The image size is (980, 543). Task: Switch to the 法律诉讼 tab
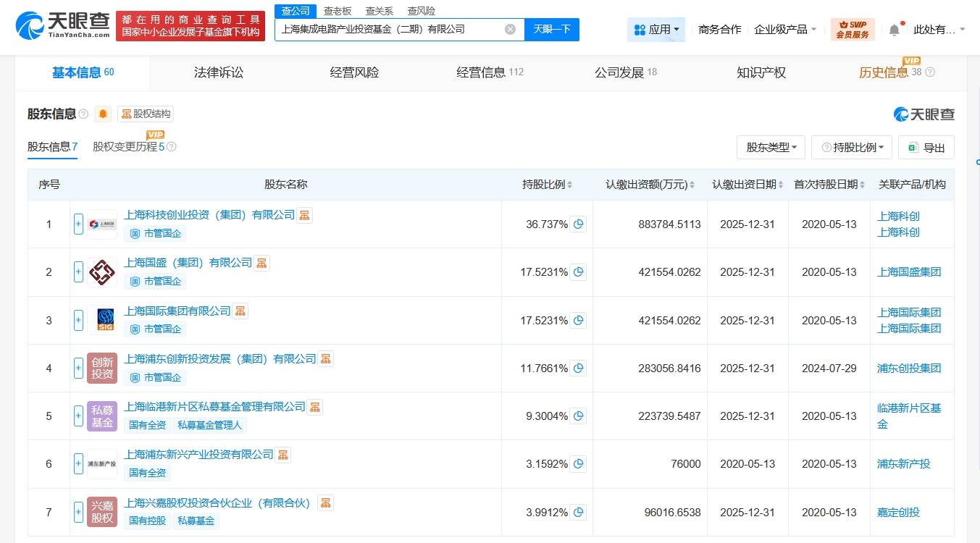219,72
